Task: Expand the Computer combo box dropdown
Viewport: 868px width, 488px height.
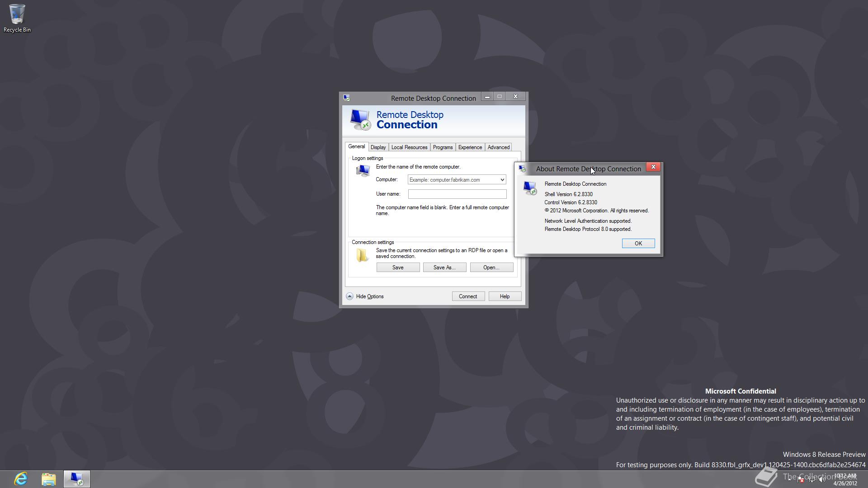Action: [x=502, y=180]
